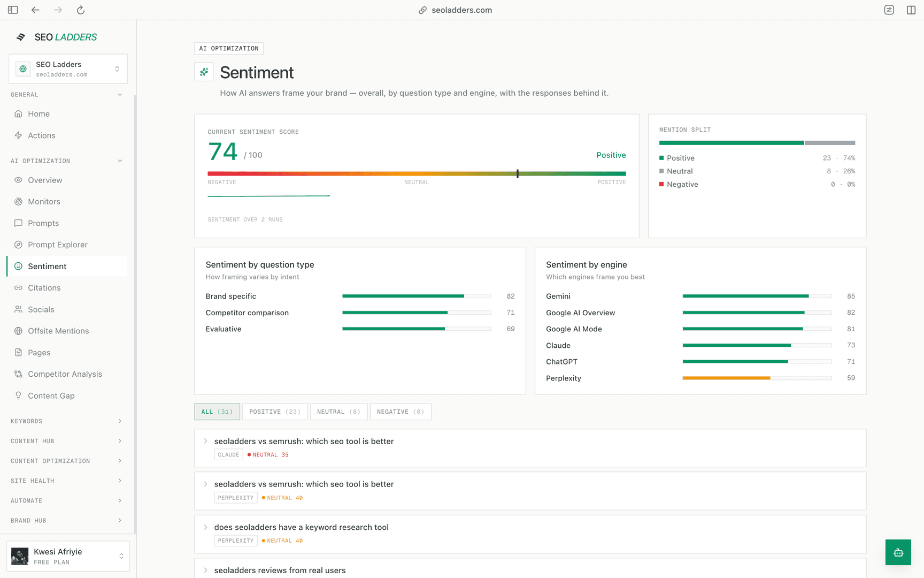Open Offsite Mentions globe icon
Image resolution: width=924 pixels, height=578 pixels.
[x=18, y=331]
